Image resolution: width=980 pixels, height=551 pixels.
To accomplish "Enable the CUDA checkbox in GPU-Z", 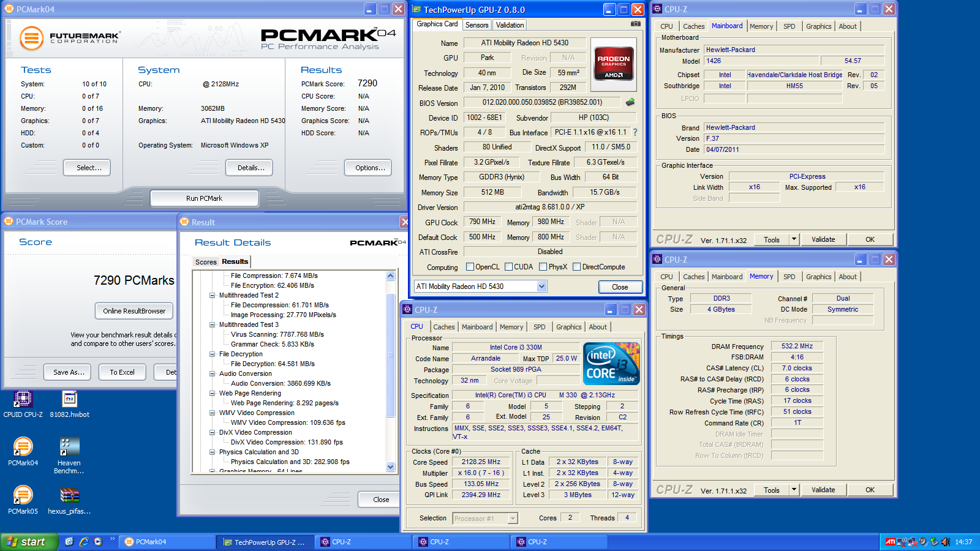I will pyautogui.click(x=509, y=267).
